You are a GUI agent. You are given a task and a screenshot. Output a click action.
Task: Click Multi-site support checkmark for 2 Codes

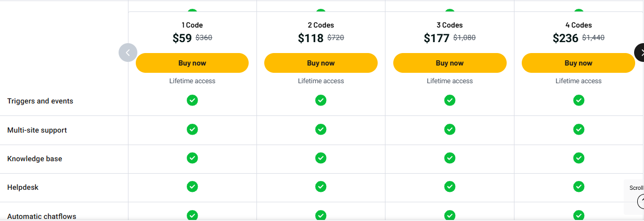321,129
